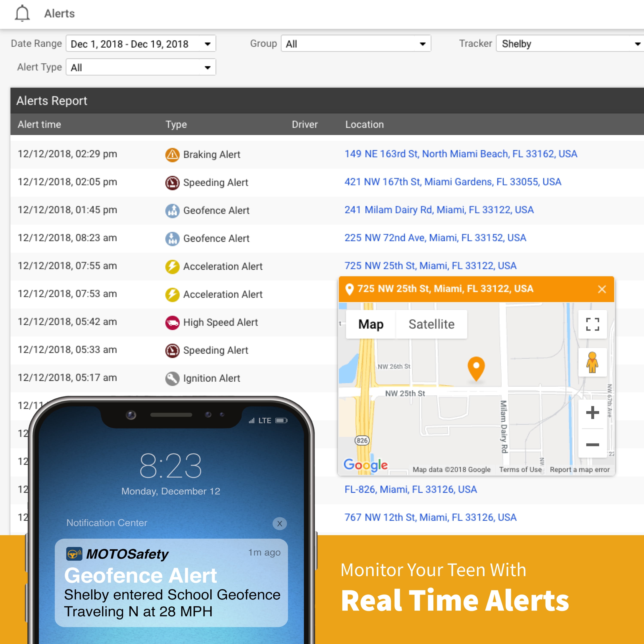Viewport: 644px width, 644px height.
Task: Toggle fullscreen map view icon
Action: pos(592,324)
